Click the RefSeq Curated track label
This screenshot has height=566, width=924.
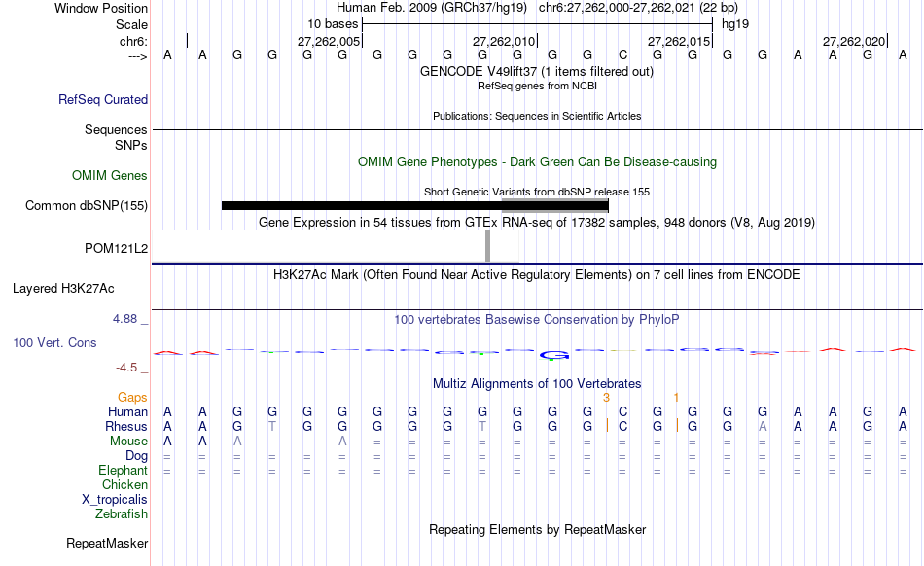(x=102, y=99)
